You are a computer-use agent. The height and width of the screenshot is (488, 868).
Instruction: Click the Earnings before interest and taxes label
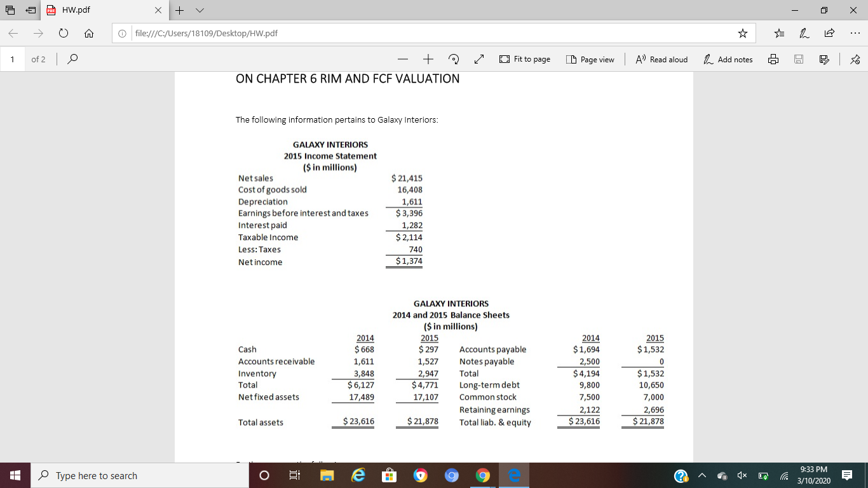click(303, 213)
